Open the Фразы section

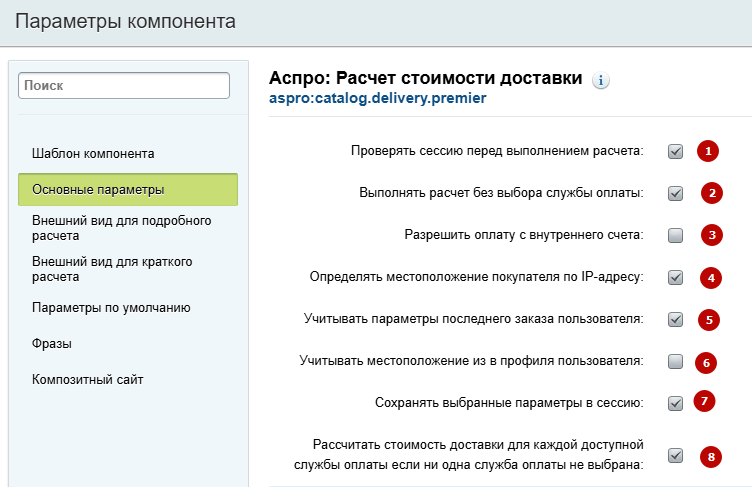coord(52,344)
